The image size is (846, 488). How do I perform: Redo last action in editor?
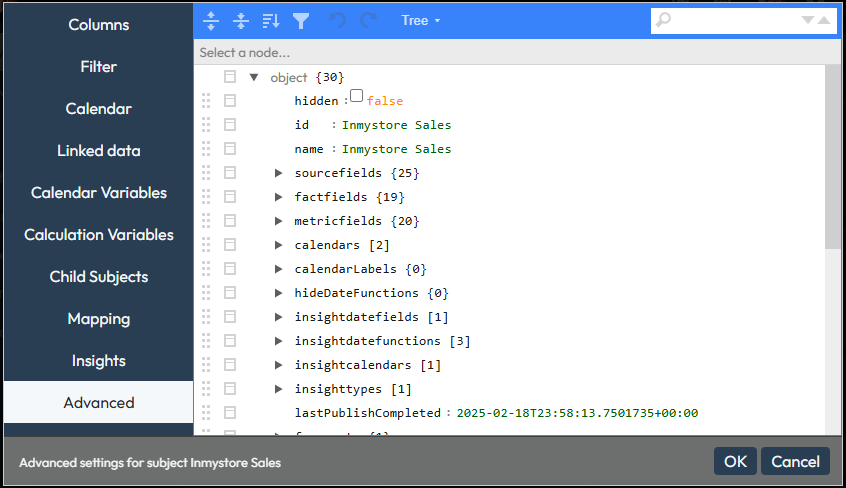click(x=369, y=21)
